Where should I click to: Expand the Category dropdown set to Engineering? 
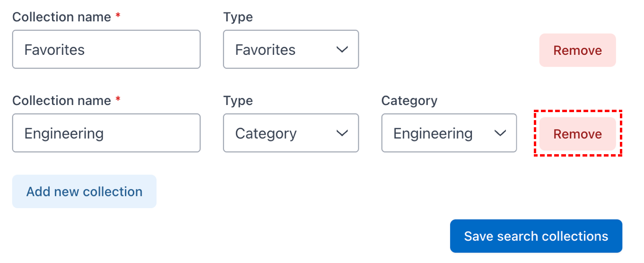pos(449,133)
